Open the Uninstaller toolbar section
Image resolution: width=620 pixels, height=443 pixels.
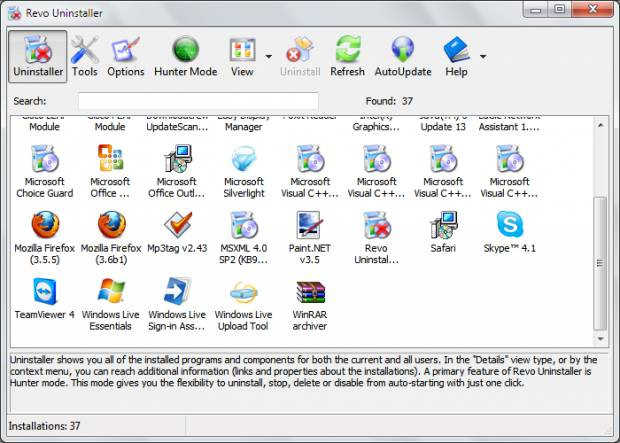point(38,56)
